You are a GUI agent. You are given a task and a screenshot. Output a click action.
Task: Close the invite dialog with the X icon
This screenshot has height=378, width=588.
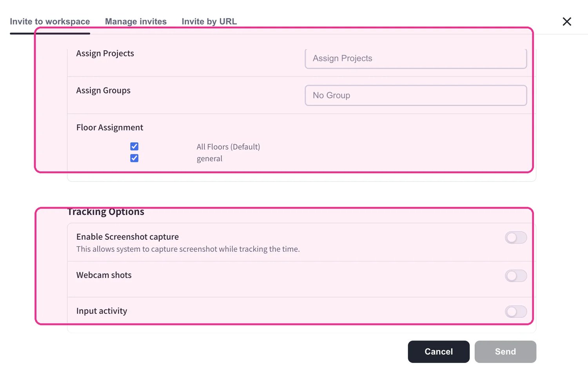click(567, 22)
